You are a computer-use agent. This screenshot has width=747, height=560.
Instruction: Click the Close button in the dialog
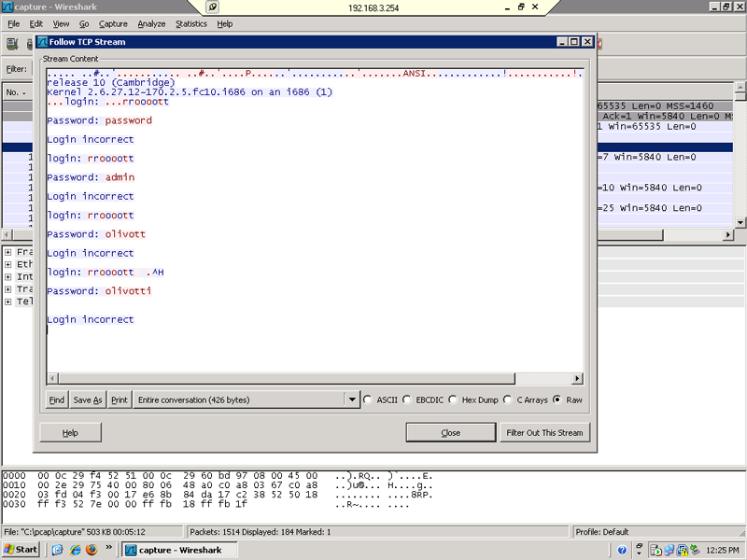click(451, 433)
